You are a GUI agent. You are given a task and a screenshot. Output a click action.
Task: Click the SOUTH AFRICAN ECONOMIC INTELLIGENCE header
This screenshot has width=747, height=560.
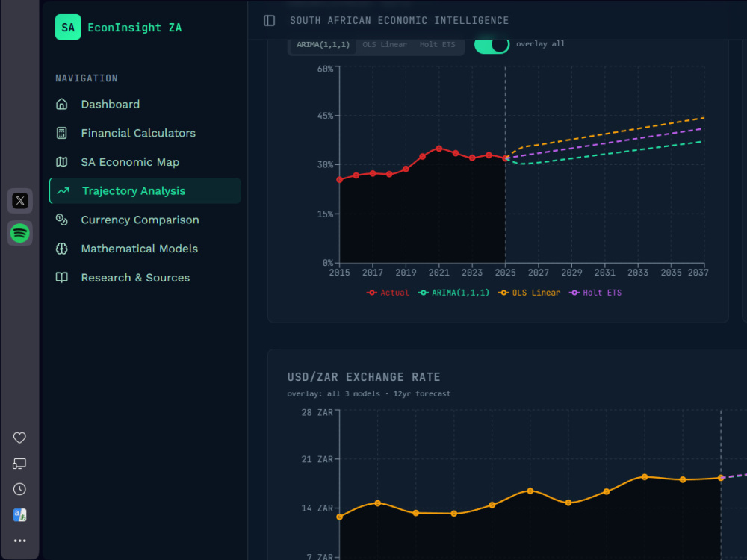pos(399,20)
